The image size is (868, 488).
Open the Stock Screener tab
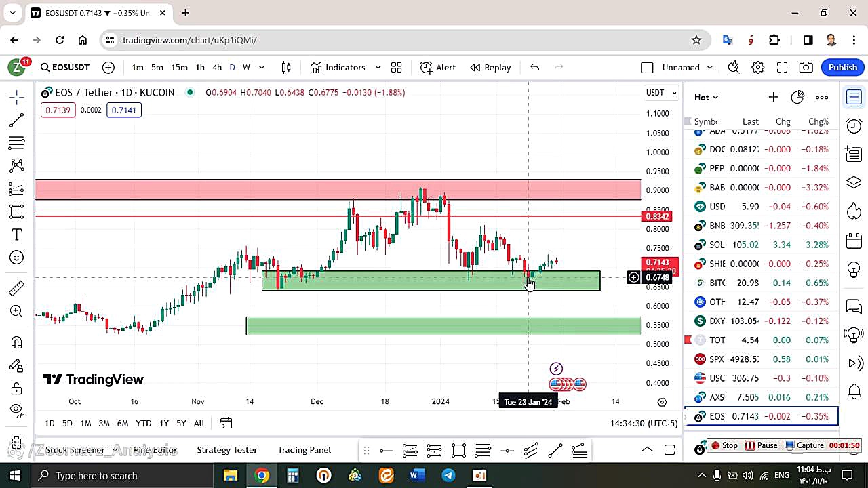coord(75,450)
